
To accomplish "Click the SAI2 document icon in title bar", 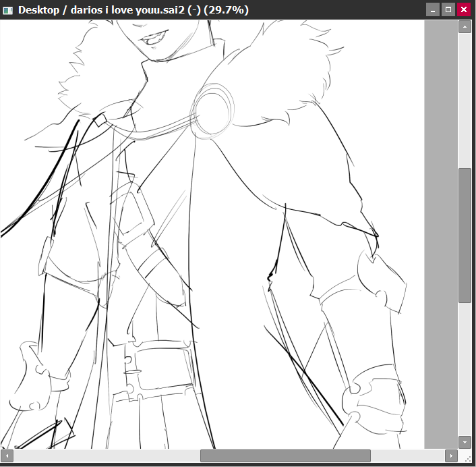I will (7, 11).
